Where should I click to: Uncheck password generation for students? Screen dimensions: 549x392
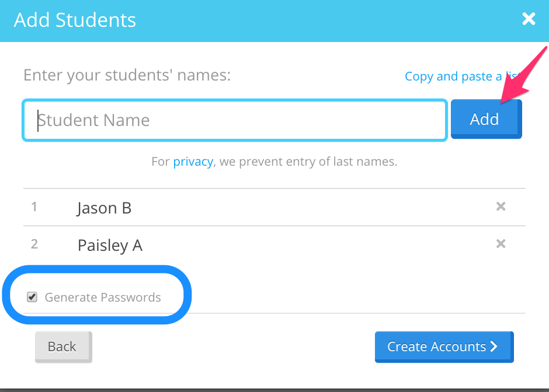(x=32, y=297)
